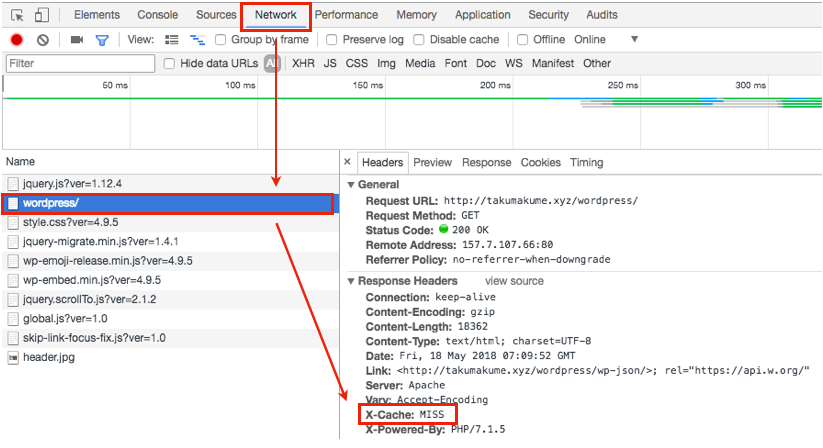Click the Filter text input field
This screenshot has height=448, width=823.
(x=80, y=63)
